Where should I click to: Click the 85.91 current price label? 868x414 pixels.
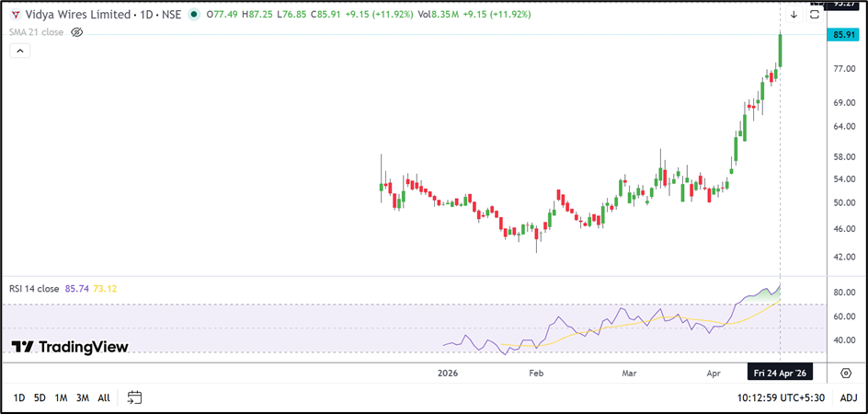coord(844,35)
